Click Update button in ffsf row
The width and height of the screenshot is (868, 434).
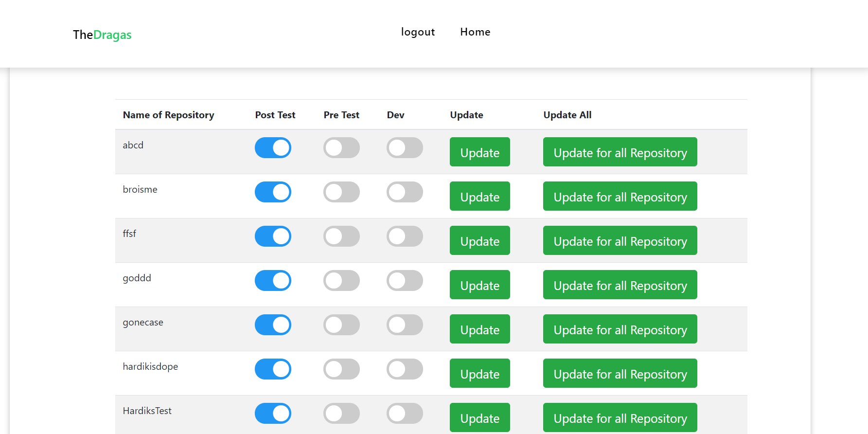480,240
